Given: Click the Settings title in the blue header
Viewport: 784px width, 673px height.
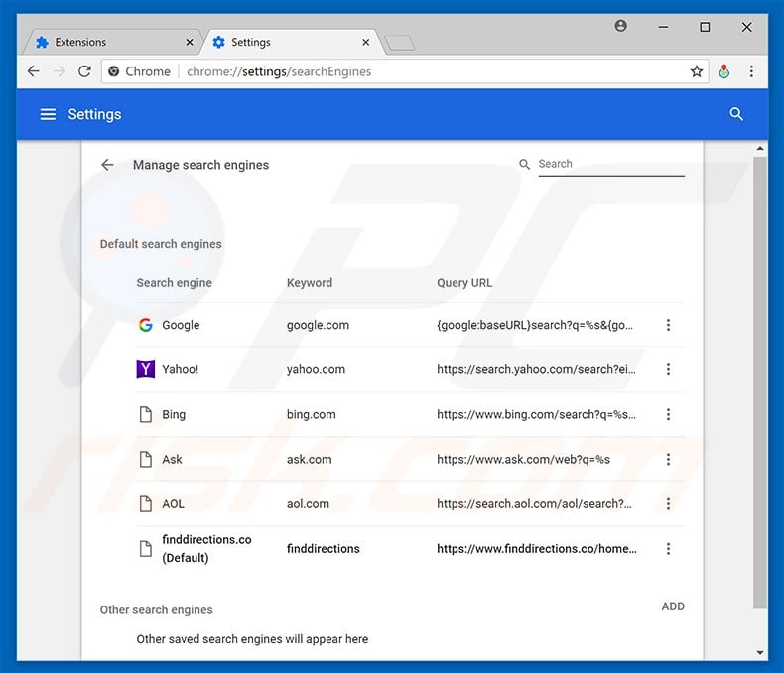Looking at the screenshot, I should click(94, 114).
